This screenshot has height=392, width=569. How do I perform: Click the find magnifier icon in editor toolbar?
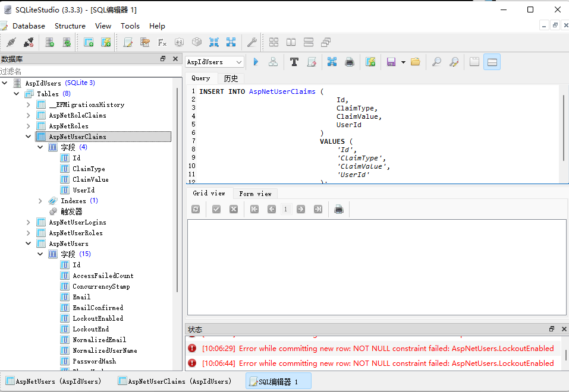pyautogui.click(x=436, y=62)
